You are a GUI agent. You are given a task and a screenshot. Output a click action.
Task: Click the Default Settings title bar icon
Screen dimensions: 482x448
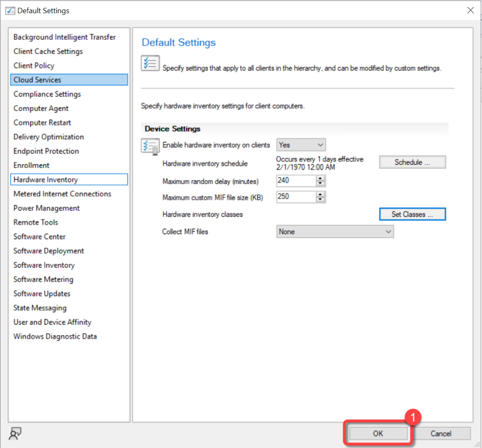pyautogui.click(x=10, y=10)
